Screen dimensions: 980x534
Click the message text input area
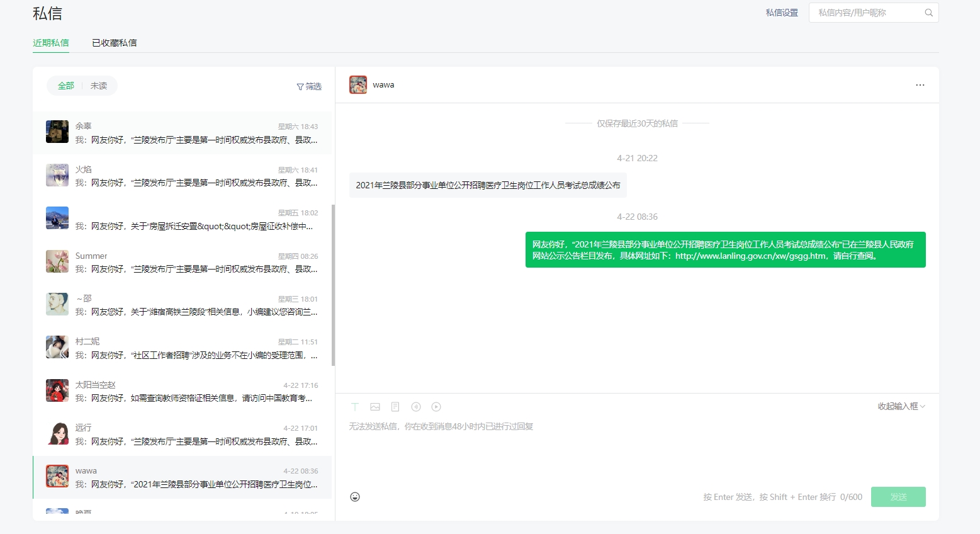(x=637, y=450)
